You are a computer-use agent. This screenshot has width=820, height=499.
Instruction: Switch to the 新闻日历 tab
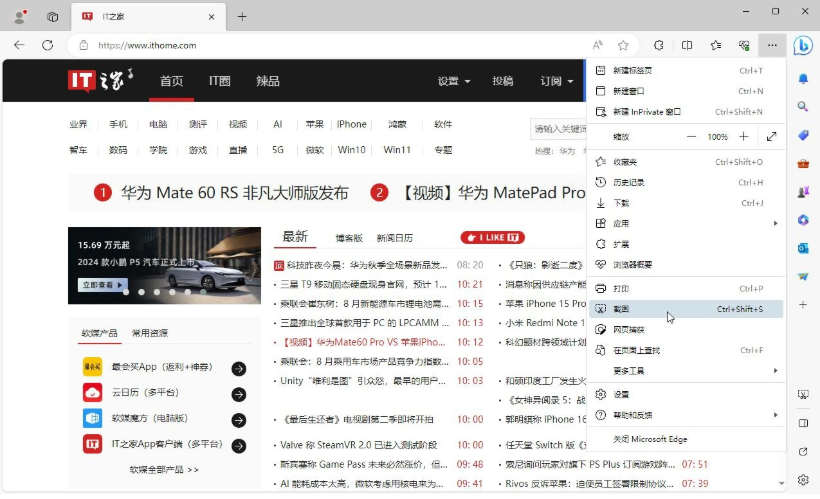[x=395, y=238]
